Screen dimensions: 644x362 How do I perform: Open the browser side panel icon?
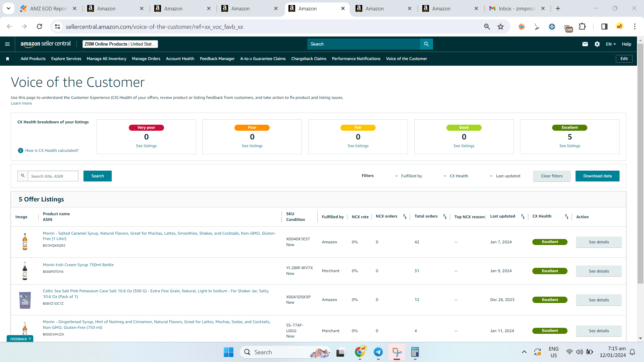point(604,26)
